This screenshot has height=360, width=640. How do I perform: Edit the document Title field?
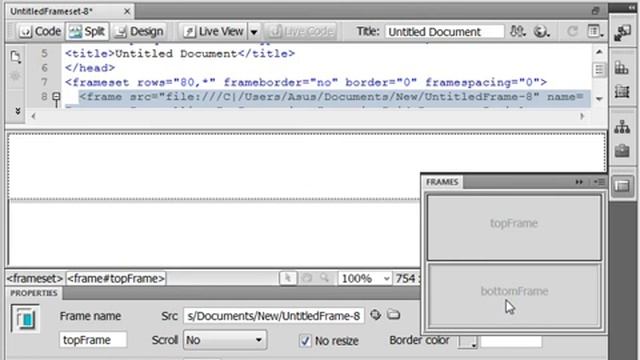(x=444, y=32)
